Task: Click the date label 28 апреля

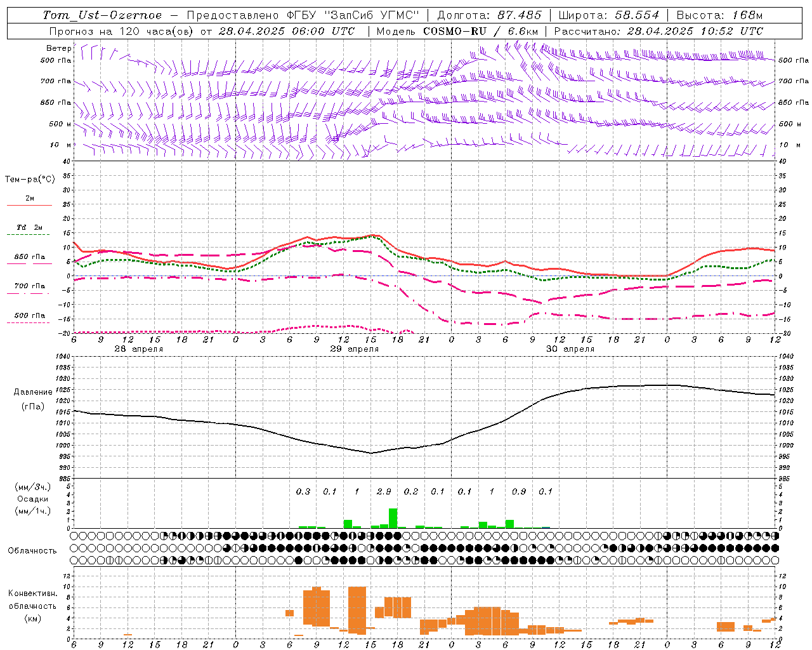Action: 138,349
